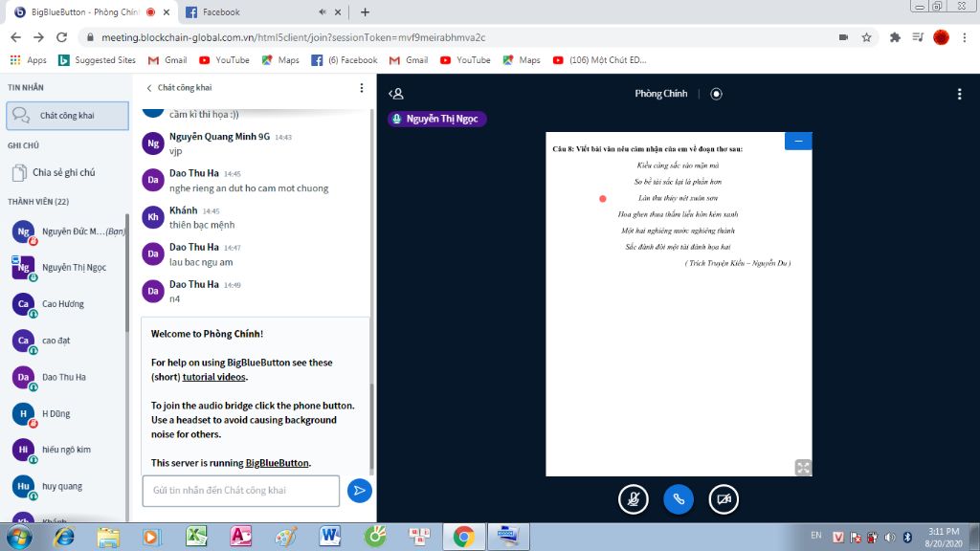Viewport: 980px width, 551px height.
Task: Open Suggested Sites bookmark
Action: [97, 60]
